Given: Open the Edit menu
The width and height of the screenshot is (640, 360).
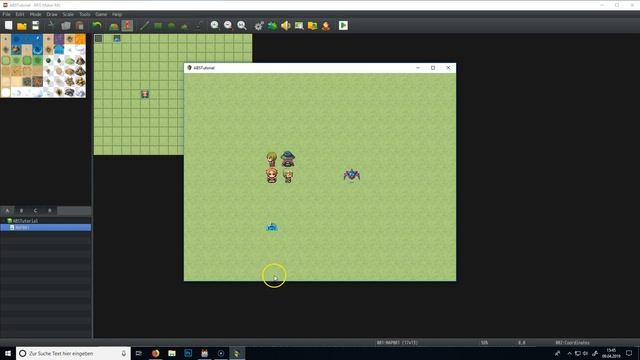Looking at the screenshot, I should pyautogui.click(x=20, y=14).
